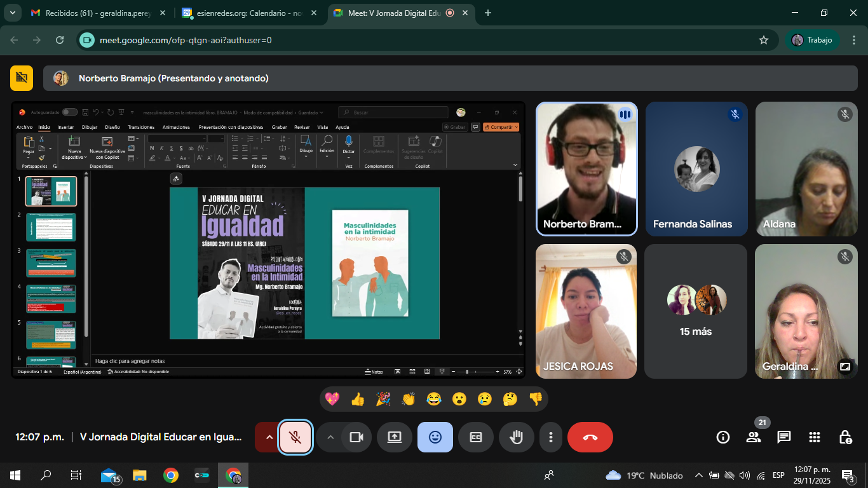Raise your hand in the meeting
868x488 pixels.
[517, 437]
